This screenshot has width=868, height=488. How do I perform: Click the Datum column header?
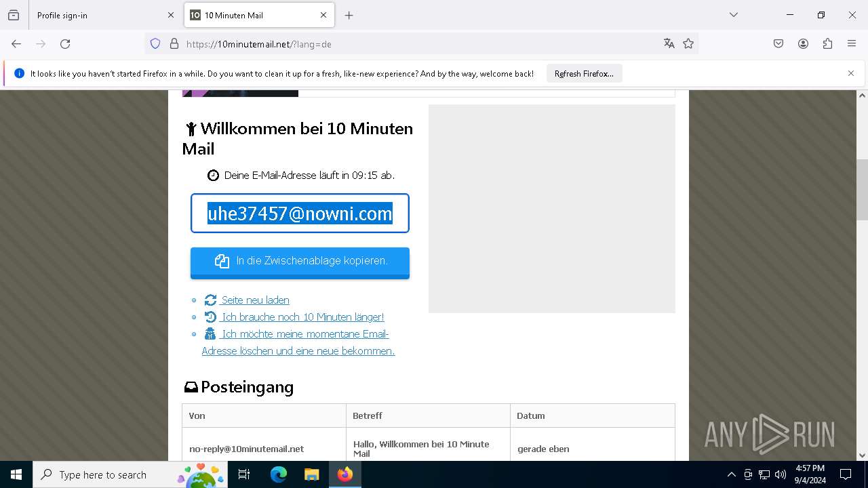click(593, 415)
